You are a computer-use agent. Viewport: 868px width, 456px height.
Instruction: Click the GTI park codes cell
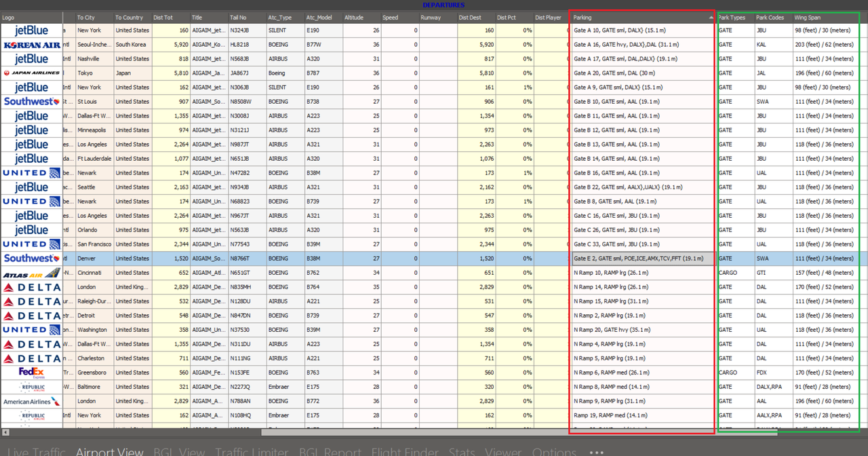click(x=773, y=273)
